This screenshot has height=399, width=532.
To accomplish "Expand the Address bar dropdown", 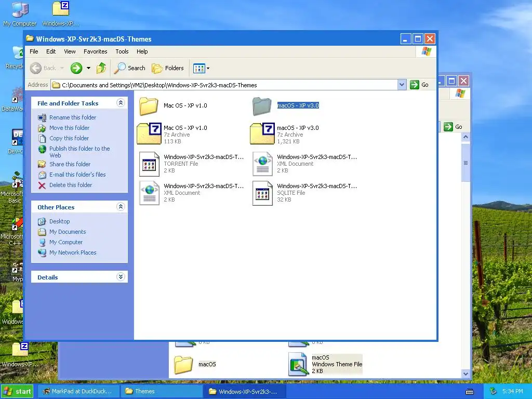I will pos(402,85).
